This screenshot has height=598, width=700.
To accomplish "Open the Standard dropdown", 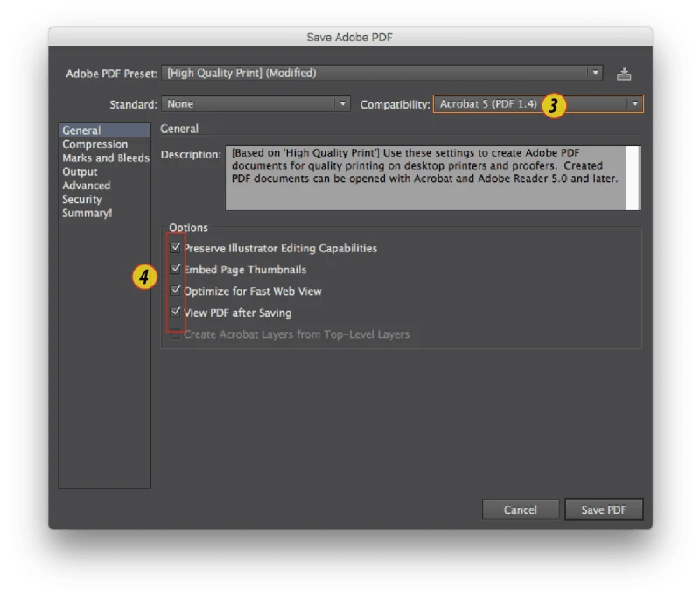I will 255,104.
